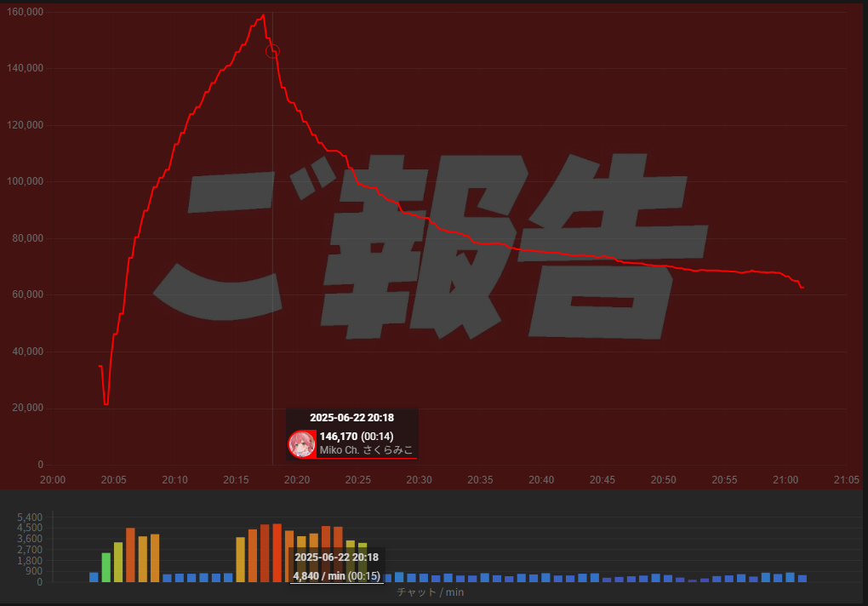Viewport: 868px width, 606px height.
Task: Click the 2,700 chat axis label
Action: tap(30, 550)
